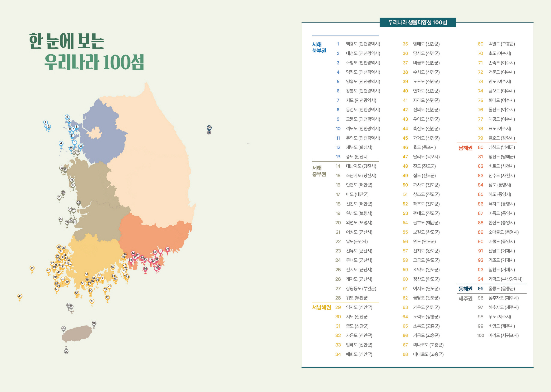Image resolution: width=551 pixels, height=392 pixels.
Task: Select map pin 99 on Jeju's west
Action: point(63,329)
